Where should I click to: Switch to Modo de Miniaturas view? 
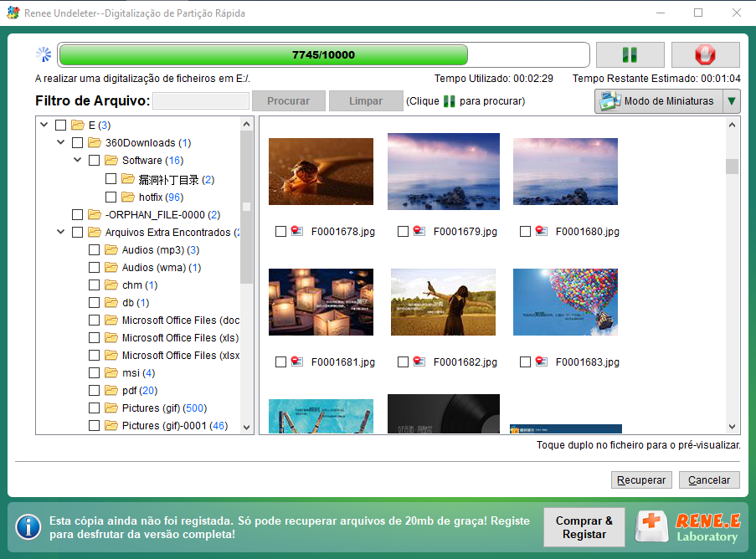660,101
